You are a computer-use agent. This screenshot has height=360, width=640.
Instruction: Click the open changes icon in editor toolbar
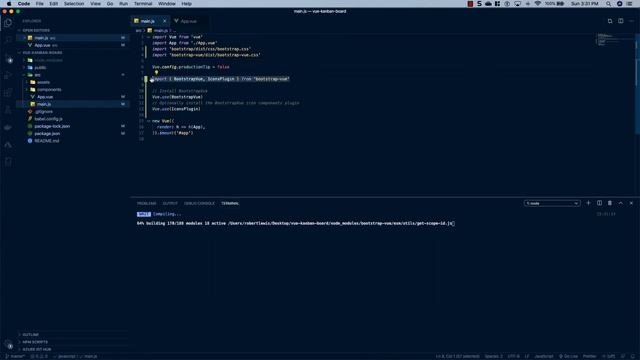[610, 21]
